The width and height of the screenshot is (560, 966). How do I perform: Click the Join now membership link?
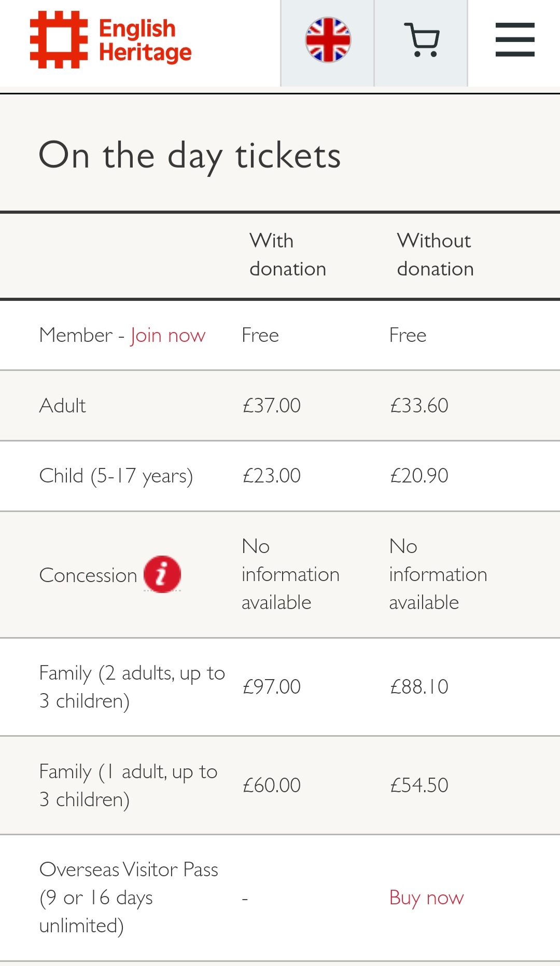(x=167, y=335)
